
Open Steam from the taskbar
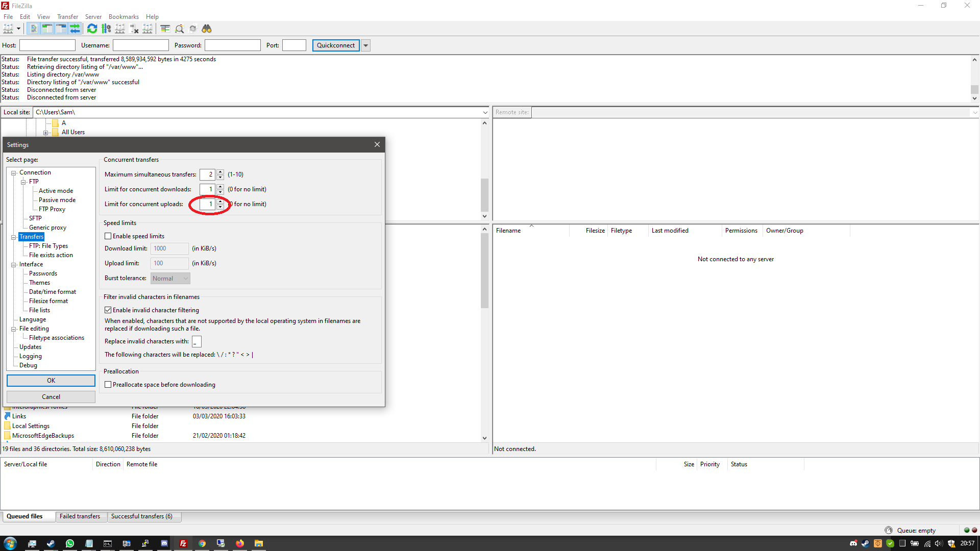point(51,543)
